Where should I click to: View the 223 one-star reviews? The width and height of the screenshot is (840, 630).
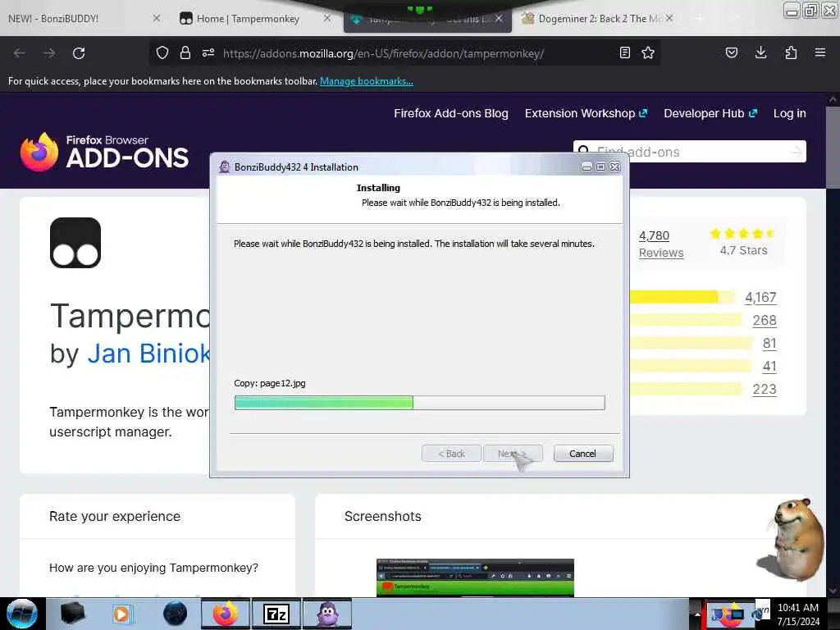click(765, 390)
